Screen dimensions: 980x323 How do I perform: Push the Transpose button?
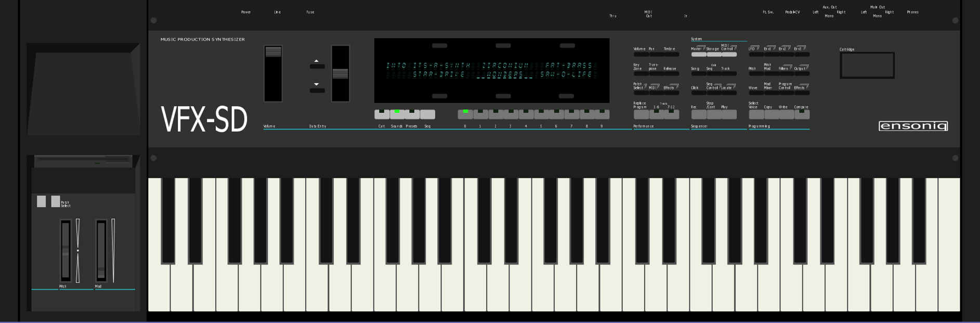click(657, 74)
